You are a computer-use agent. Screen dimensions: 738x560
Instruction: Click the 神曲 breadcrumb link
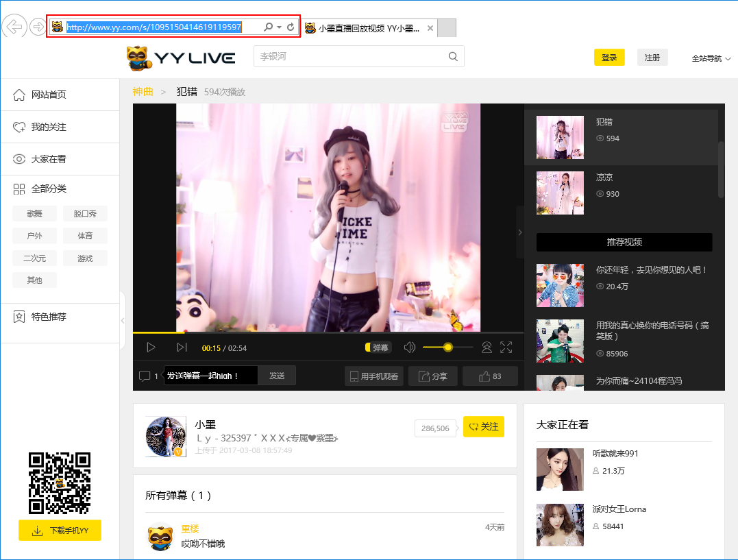point(143,92)
